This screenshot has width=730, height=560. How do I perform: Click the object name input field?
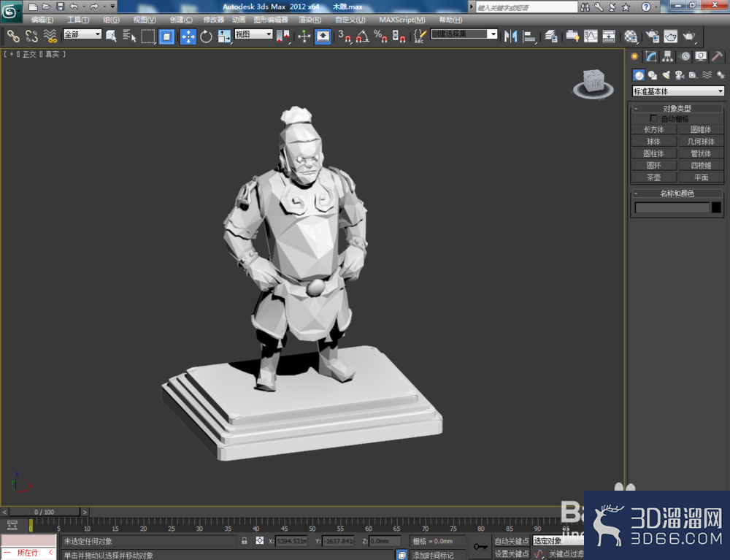[x=672, y=207]
